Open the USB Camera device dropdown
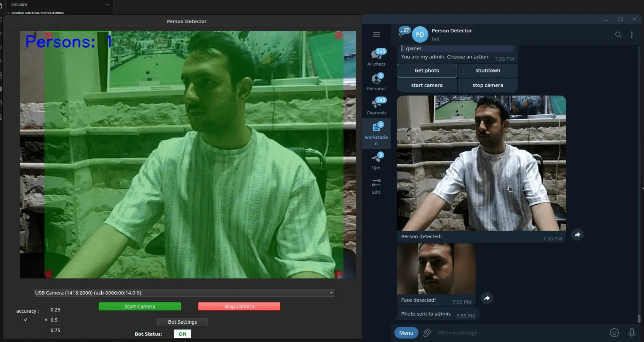644x342 pixels. [184, 293]
